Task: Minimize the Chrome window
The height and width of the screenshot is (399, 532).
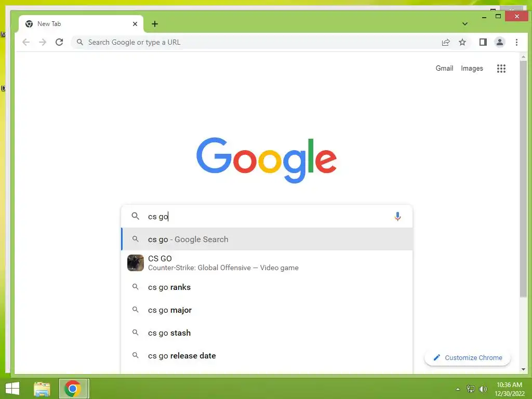Action: [x=484, y=16]
